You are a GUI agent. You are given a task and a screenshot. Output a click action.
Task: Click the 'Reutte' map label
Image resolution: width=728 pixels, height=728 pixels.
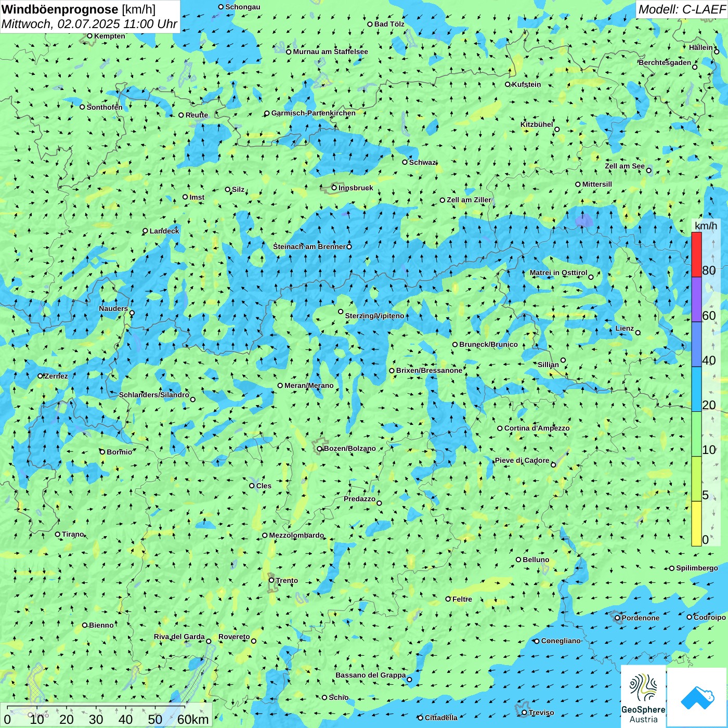[x=197, y=115]
